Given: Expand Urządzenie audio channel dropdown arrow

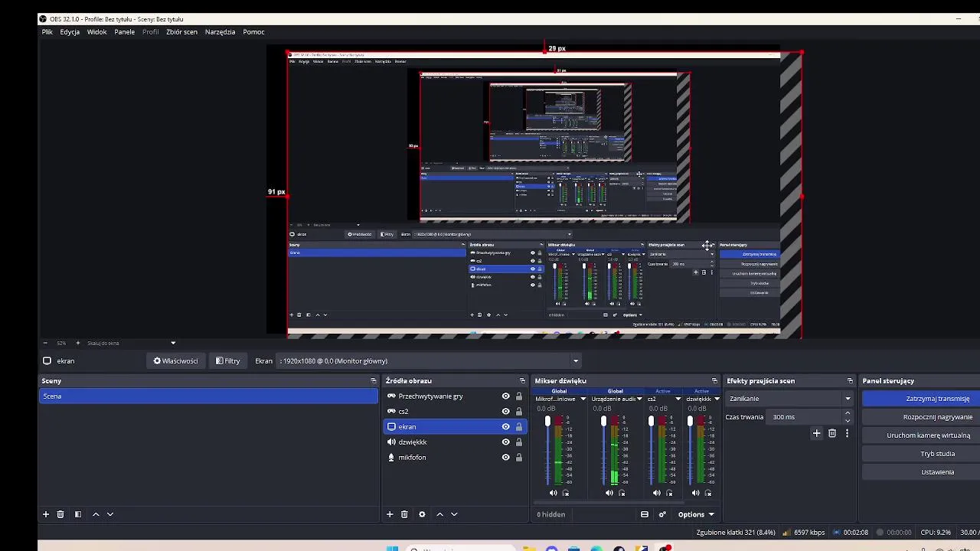Looking at the screenshot, I should 640,399.
